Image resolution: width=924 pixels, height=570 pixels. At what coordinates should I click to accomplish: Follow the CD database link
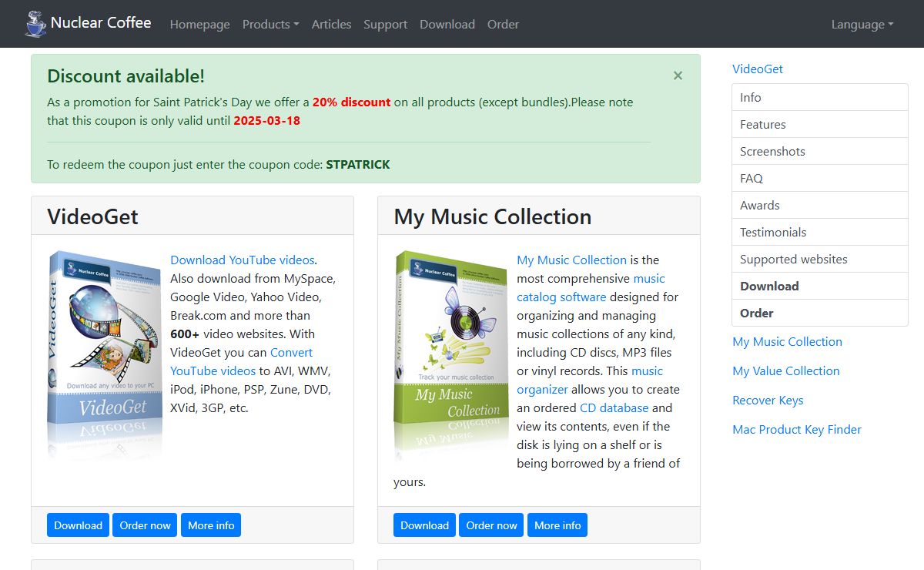click(x=614, y=407)
